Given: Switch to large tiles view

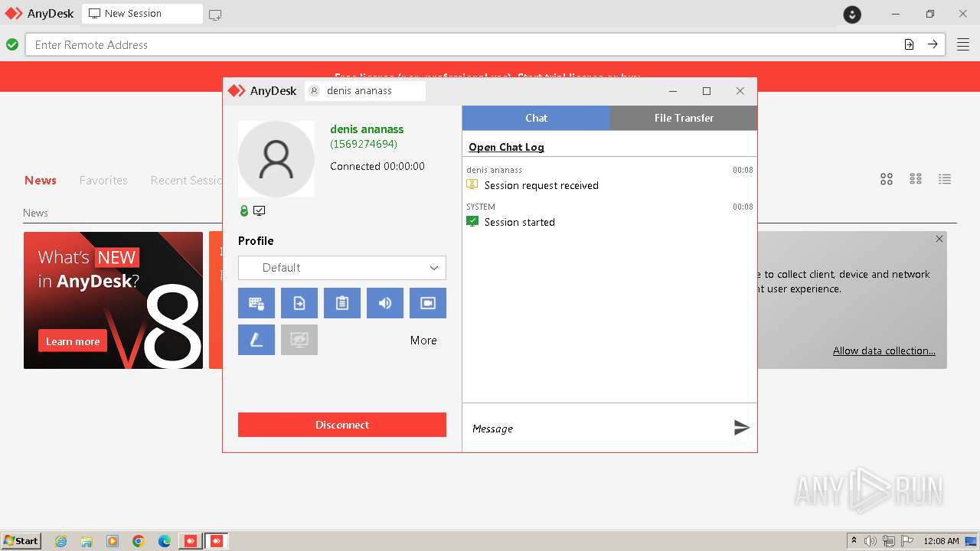Looking at the screenshot, I should coord(887,179).
